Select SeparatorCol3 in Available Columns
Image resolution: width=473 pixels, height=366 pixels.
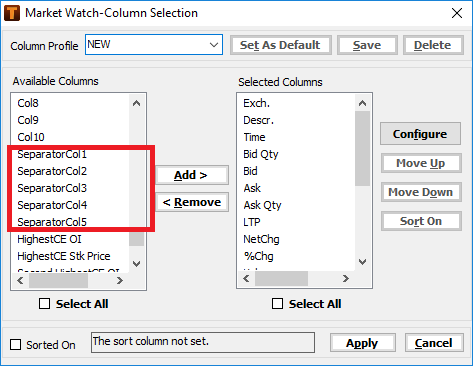(x=52, y=188)
